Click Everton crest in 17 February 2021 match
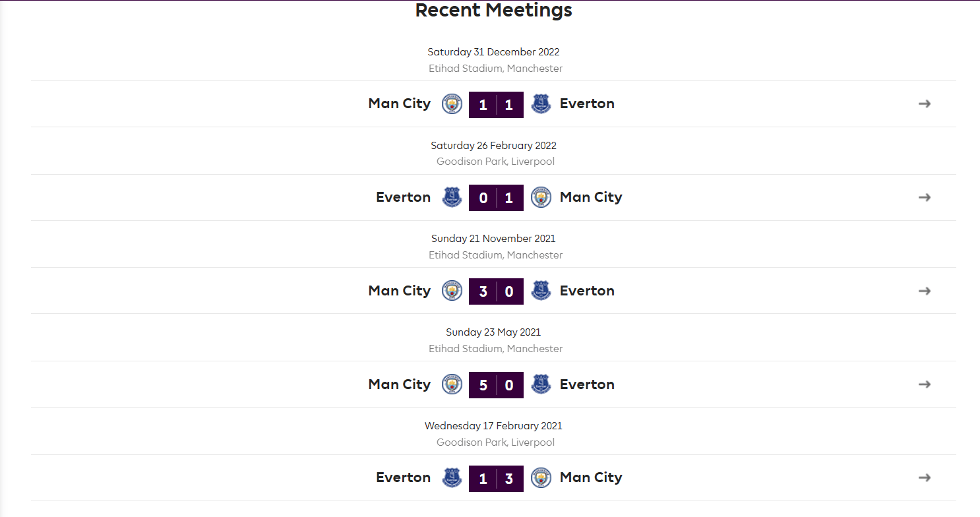The height and width of the screenshot is (517, 980). 452,477
